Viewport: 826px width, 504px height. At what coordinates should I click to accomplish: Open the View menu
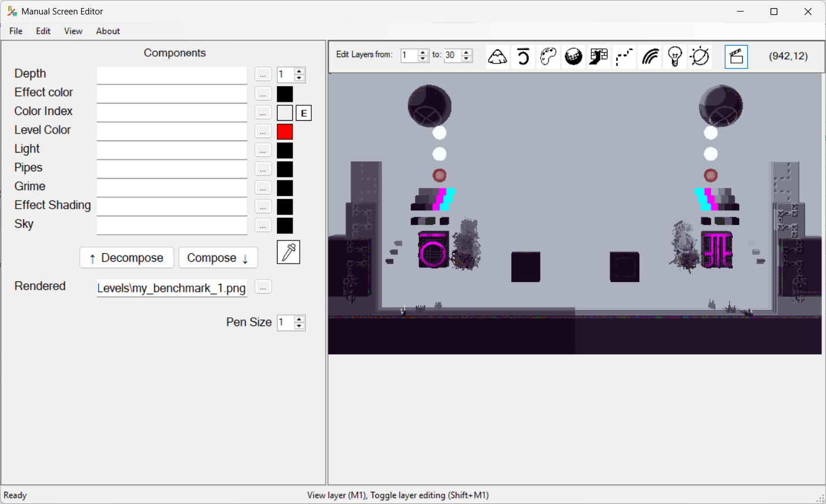click(x=73, y=31)
